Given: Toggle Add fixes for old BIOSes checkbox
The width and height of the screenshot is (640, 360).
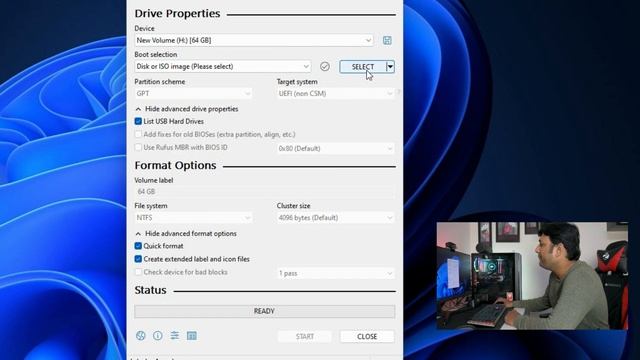Looking at the screenshot, I should 138,134.
